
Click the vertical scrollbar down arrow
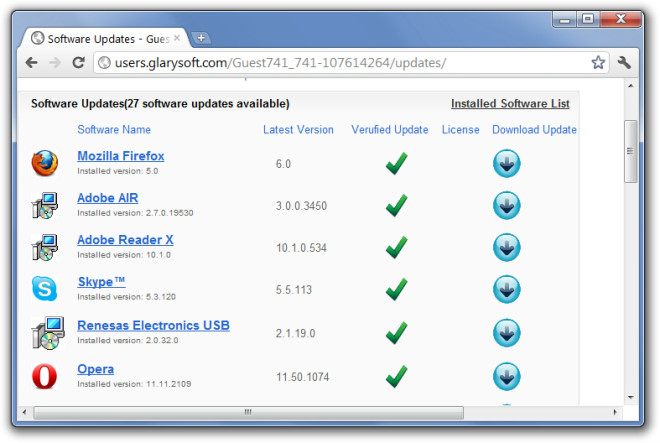(x=631, y=398)
